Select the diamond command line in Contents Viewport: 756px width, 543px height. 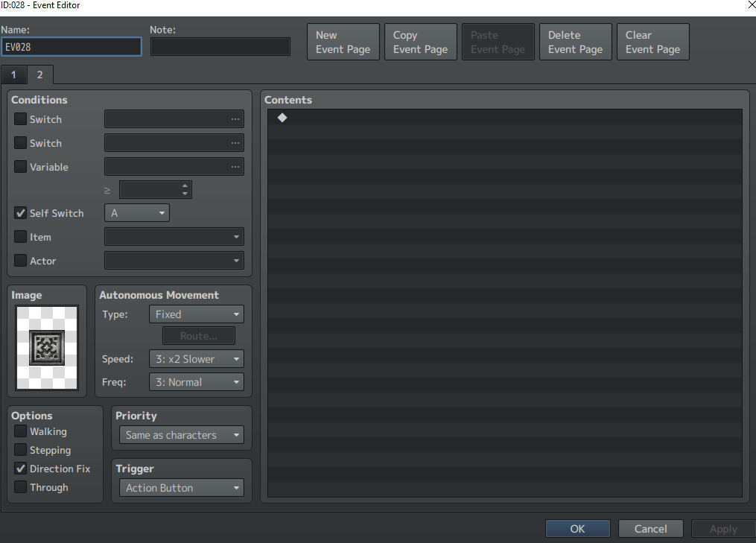504,117
